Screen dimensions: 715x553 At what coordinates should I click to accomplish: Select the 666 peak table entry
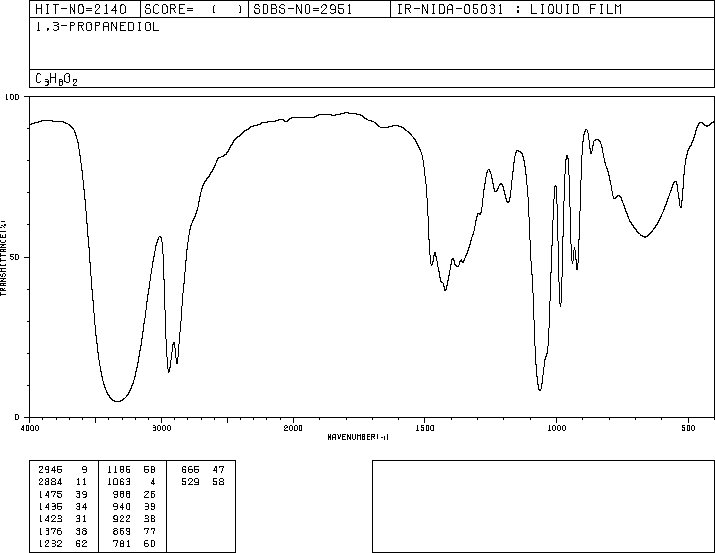point(203,470)
